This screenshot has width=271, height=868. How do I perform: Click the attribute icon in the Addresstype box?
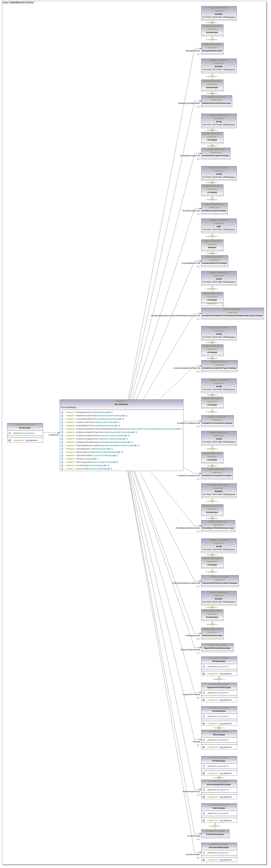click(204, 813)
